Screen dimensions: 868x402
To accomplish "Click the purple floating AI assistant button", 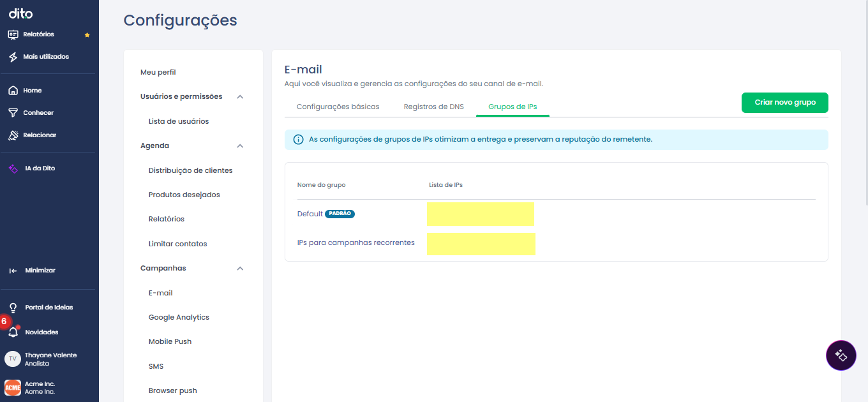I will point(841,355).
